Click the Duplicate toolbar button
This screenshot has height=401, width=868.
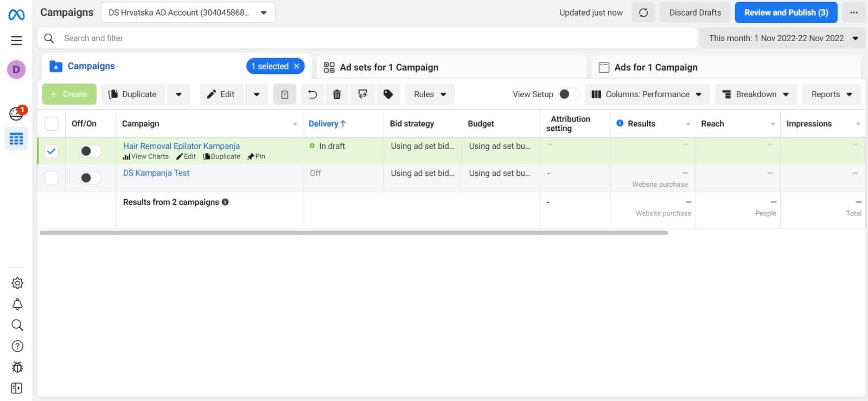(x=133, y=94)
